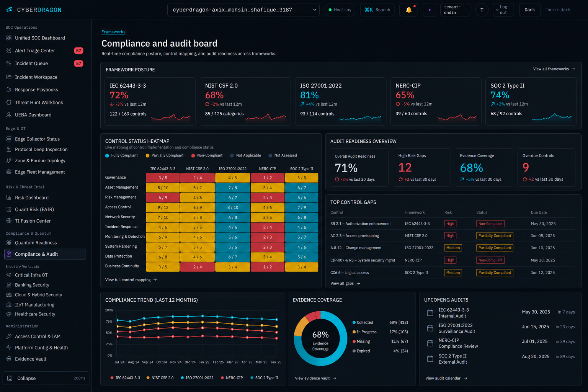Click the IEC 62443-3-3 audit calendar icon
This screenshot has height=392, width=588.
click(430, 313)
